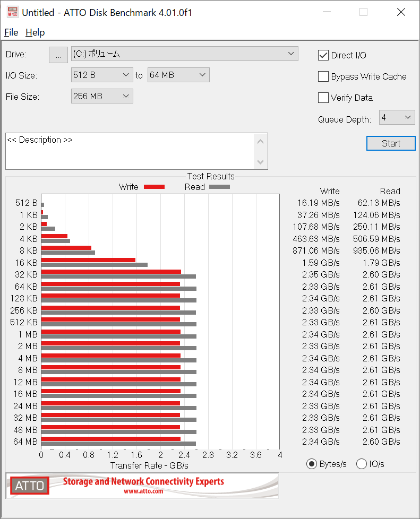Click the 935.06 MB/s read value
420x519 pixels.
click(376, 250)
